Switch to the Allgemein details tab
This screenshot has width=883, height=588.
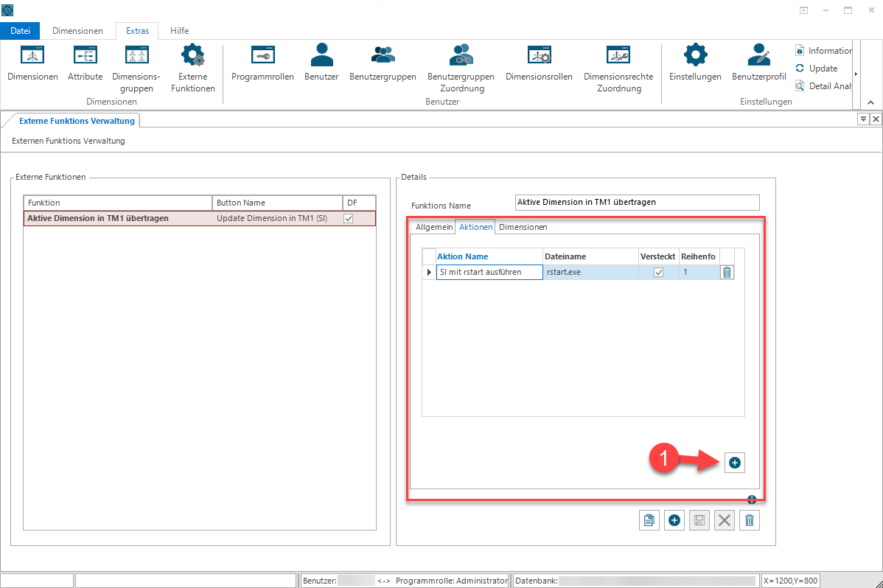coord(433,227)
